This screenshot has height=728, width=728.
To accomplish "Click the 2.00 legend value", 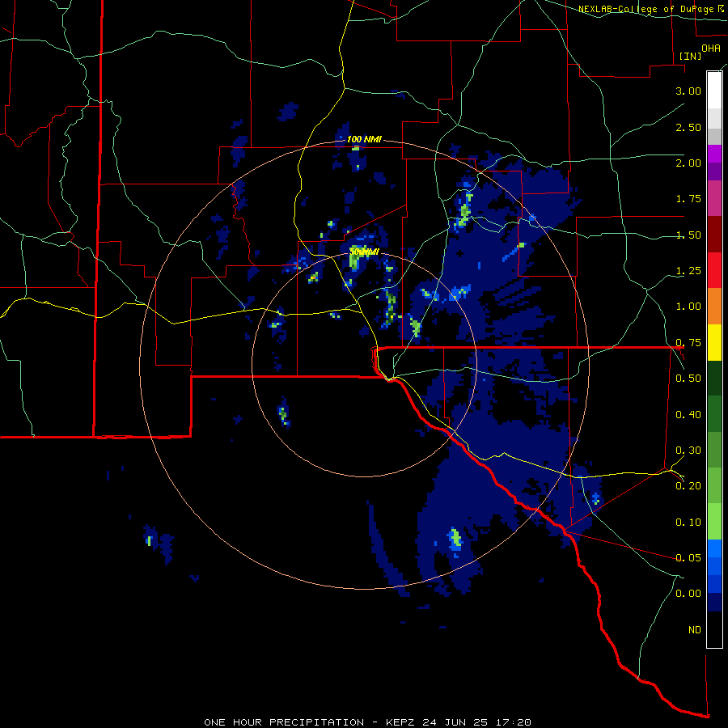I will 688,163.
